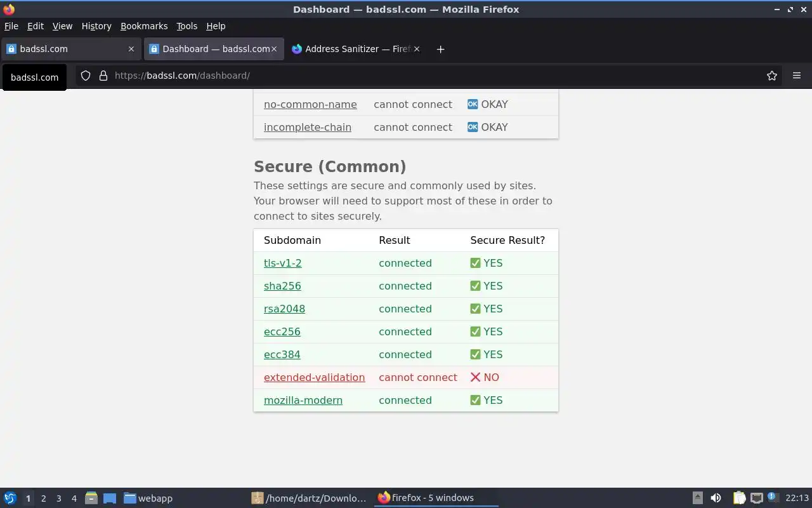Image resolution: width=812 pixels, height=508 pixels.
Task: Select the Dashboard — badssl.com tab
Action: tap(214, 49)
